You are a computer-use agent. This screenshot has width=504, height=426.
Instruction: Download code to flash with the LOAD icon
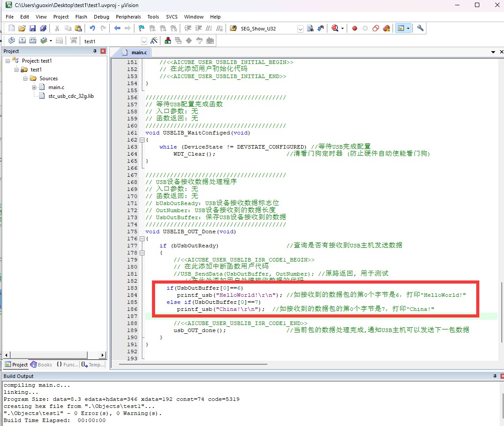pyautogui.click(x=74, y=41)
